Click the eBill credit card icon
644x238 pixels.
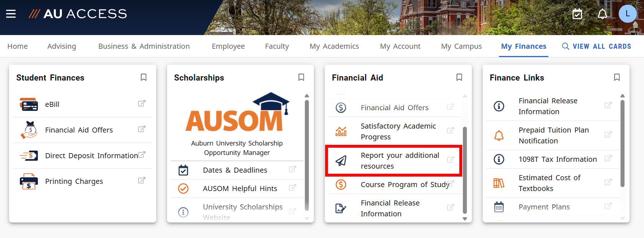tap(29, 104)
